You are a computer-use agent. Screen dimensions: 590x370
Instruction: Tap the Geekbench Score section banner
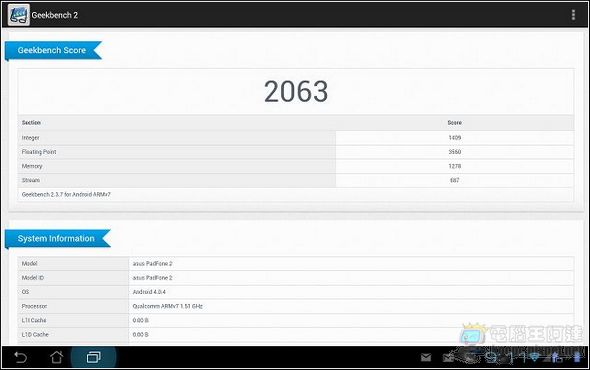[53, 50]
